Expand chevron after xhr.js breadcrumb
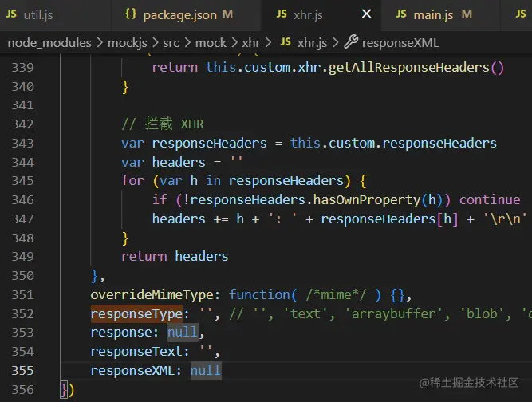The height and width of the screenshot is (402, 532). [335, 43]
